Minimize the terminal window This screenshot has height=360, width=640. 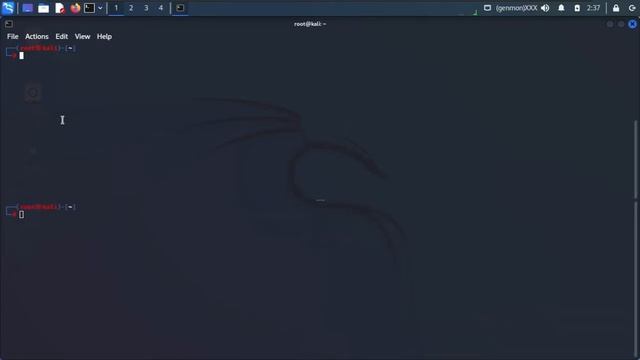coord(610,24)
